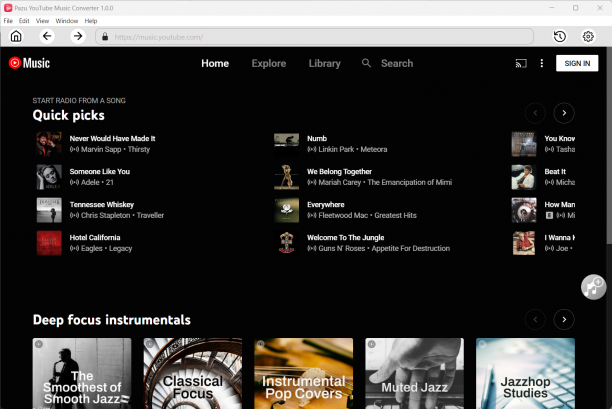Open the Eagles artist link

(x=92, y=249)
